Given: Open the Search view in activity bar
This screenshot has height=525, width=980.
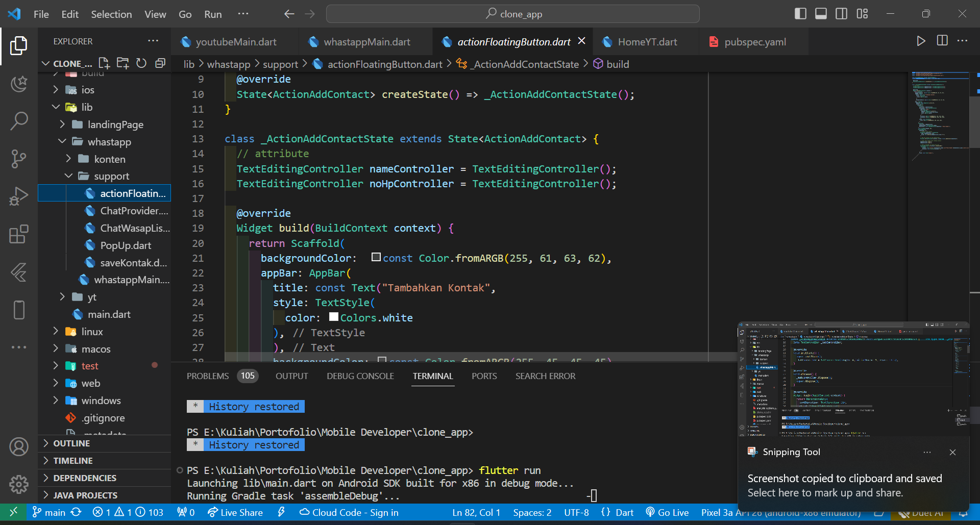Looking at the screenshot, I should coord(19,121).
